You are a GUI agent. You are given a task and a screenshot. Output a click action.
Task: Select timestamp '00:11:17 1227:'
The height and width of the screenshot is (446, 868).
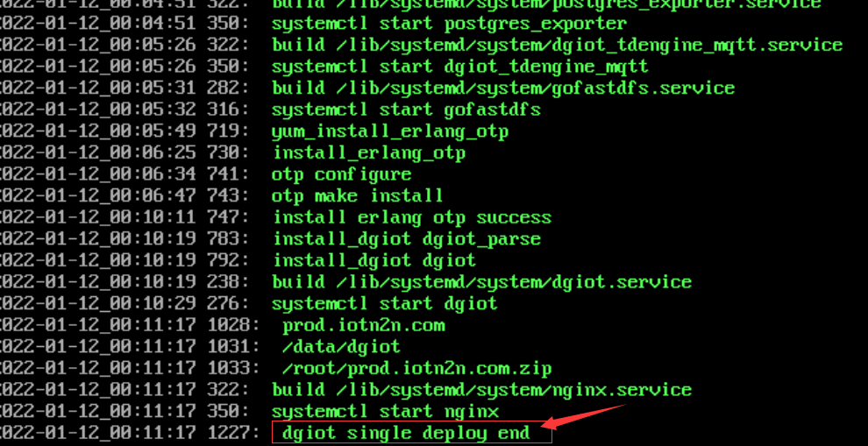(185, 433)
